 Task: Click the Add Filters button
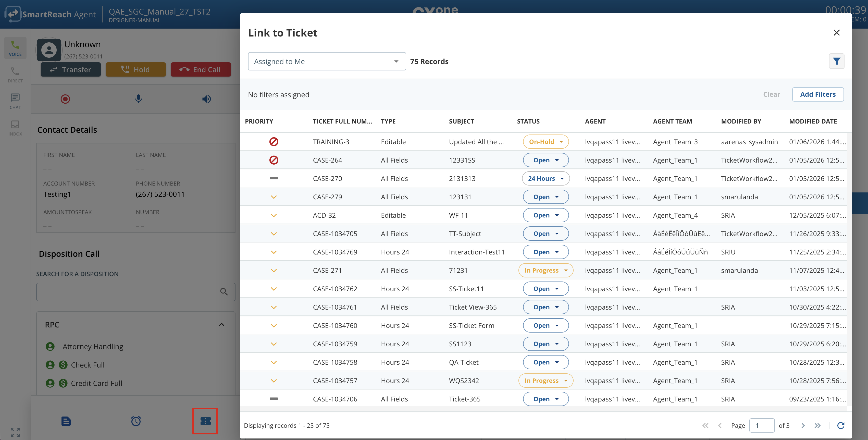(817, 94)
